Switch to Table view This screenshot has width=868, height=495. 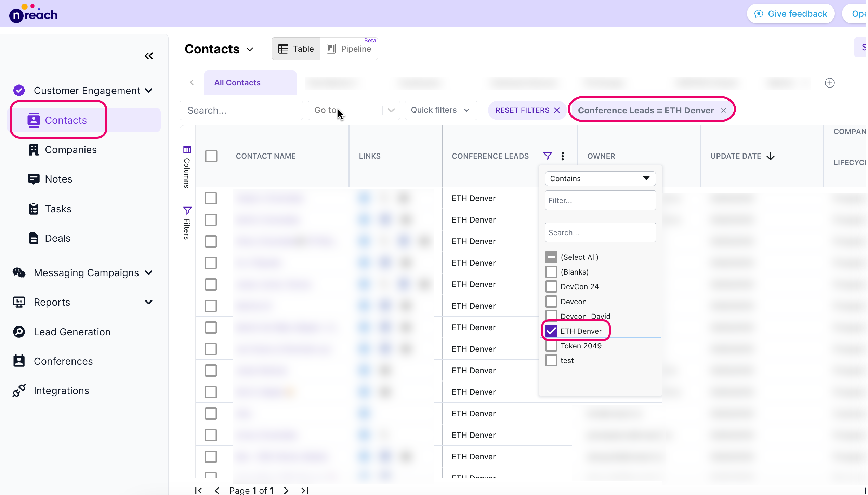click(296, 49)
